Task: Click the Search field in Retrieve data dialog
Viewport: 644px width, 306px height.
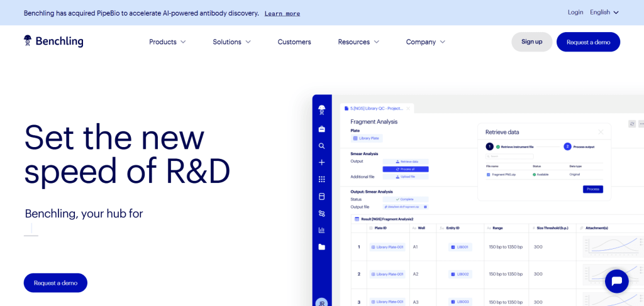Action: tap(509, 156)
